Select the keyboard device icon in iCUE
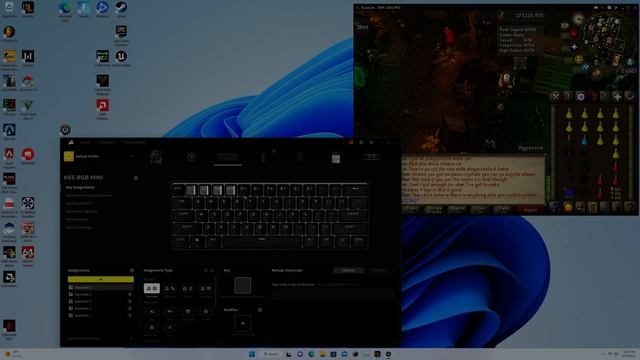This screenshot has width=640, height=360. [227, 157]
